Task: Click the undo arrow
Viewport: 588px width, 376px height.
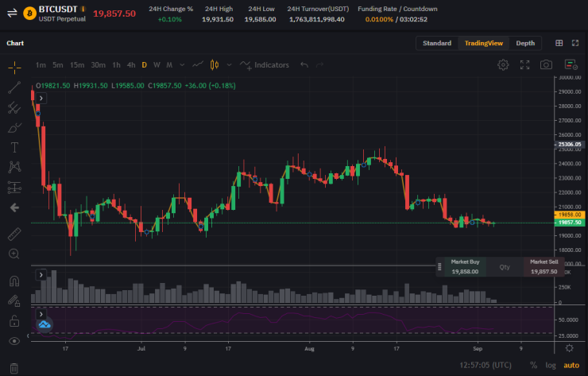Action: [304, 65]
